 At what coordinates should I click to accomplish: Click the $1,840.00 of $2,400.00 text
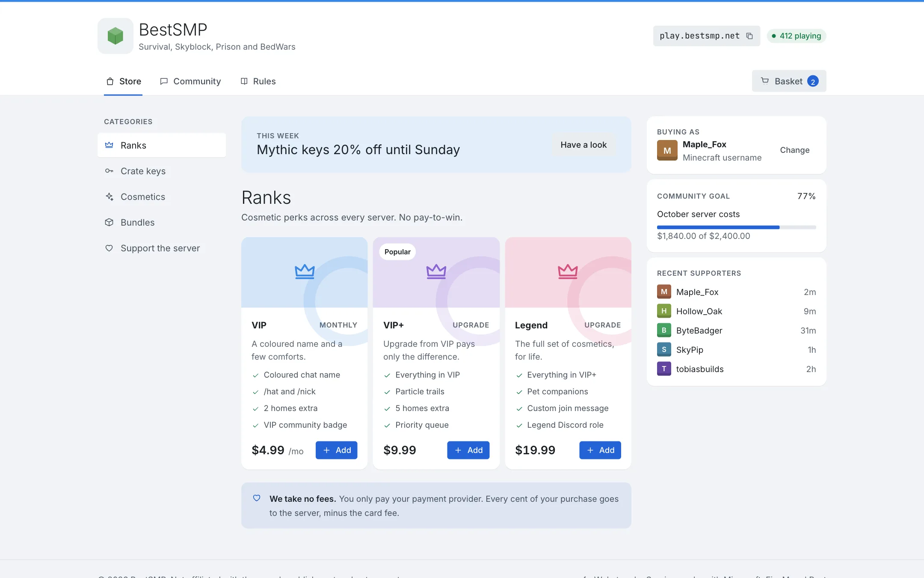pyautogui.click(x=703, y=236)
